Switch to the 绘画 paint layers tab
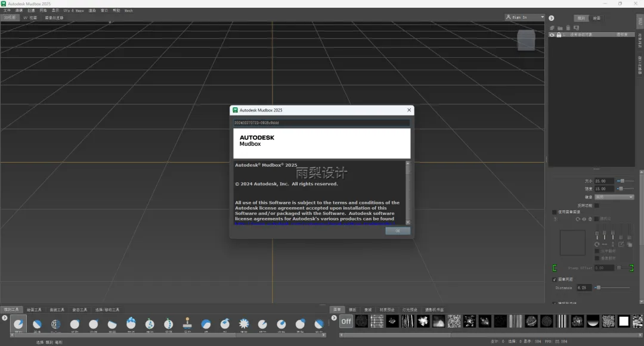644x346 pixels. [597, 18]
